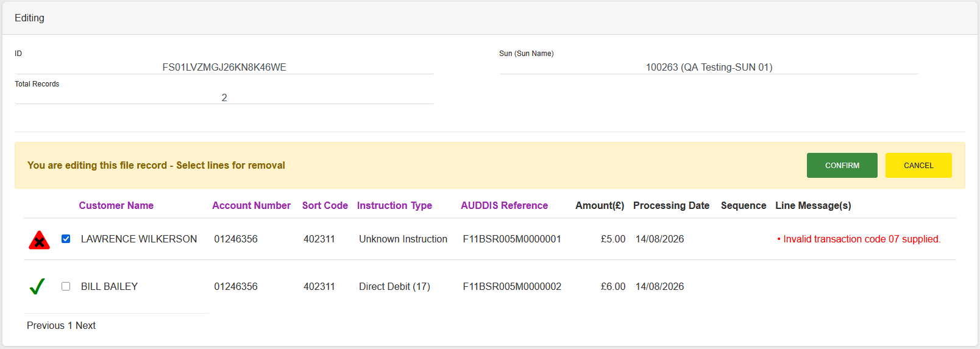Sort by AUDDIS Reference column
The image size is (980, 349).
click(x=504, y=206)
